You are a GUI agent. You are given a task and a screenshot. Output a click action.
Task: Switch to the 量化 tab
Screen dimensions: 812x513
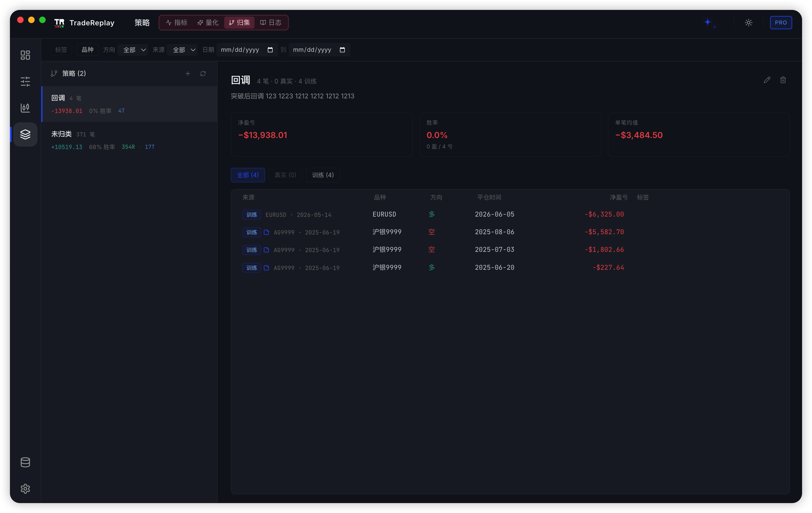click(x=208, y=23)
